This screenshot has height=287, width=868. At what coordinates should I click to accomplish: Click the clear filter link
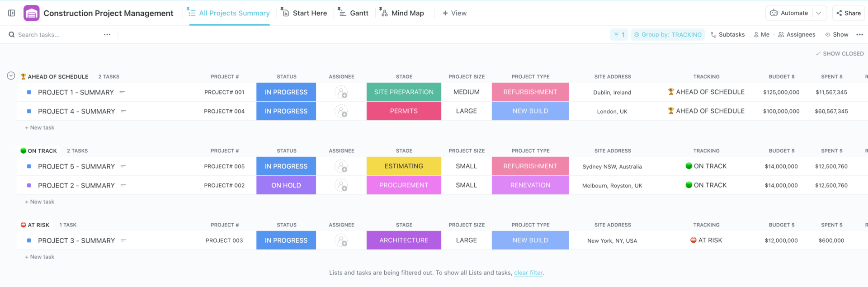pyautogui.click(x=528, y=273)
